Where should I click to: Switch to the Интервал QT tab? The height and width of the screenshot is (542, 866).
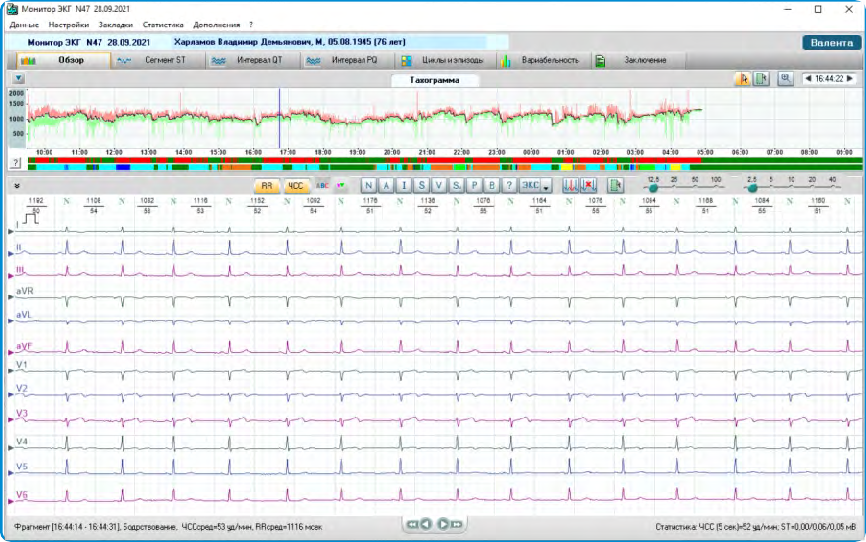click(x=250, y=60)
